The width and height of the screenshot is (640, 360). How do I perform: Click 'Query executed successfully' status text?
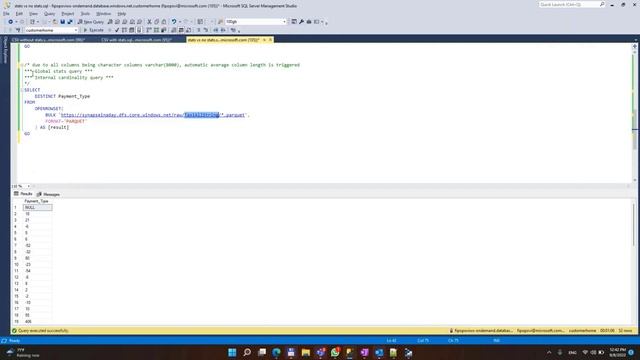[x=43, y=331]
